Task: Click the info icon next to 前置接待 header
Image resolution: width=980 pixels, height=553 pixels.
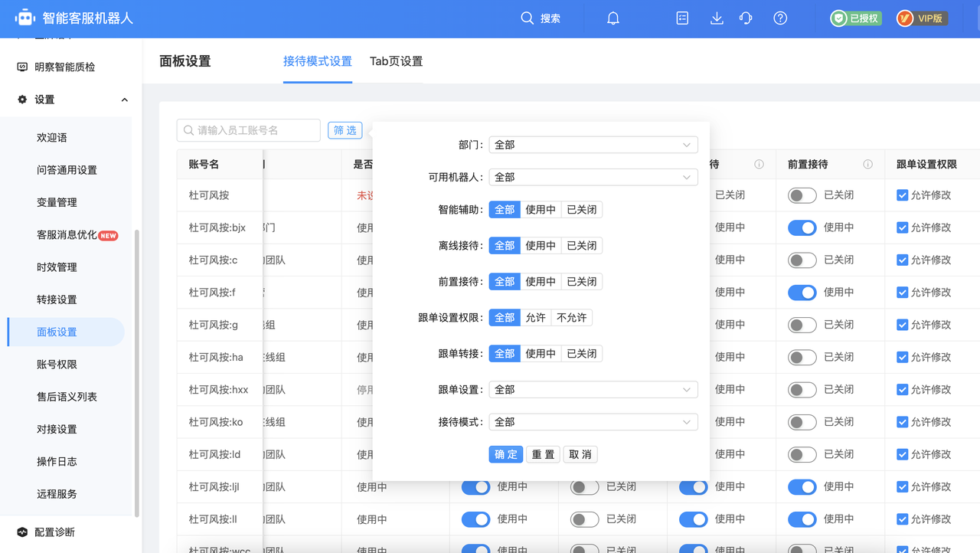Action: click(x=867, y=165)
